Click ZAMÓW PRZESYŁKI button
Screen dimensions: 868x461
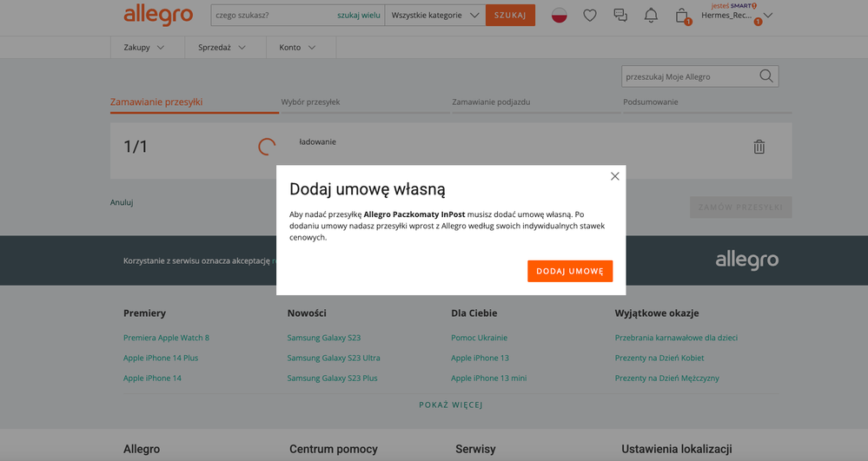tap(740, 207)
